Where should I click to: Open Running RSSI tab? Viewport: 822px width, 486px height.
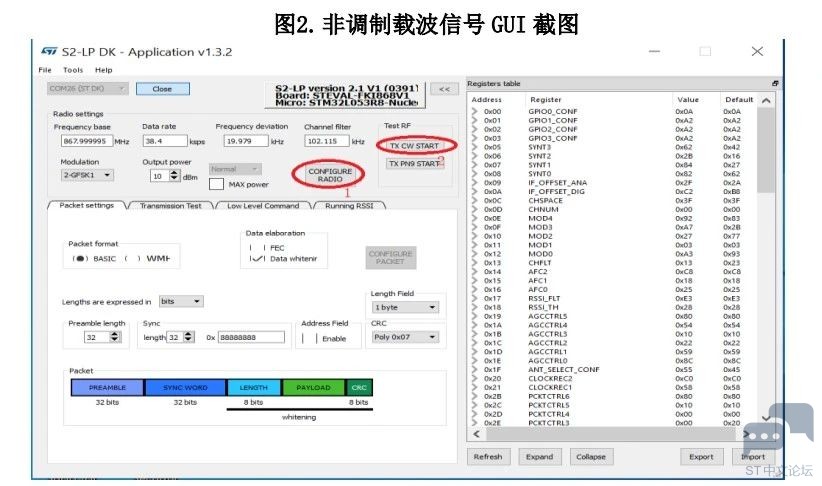pyautogui.click(x=349, y=206)
